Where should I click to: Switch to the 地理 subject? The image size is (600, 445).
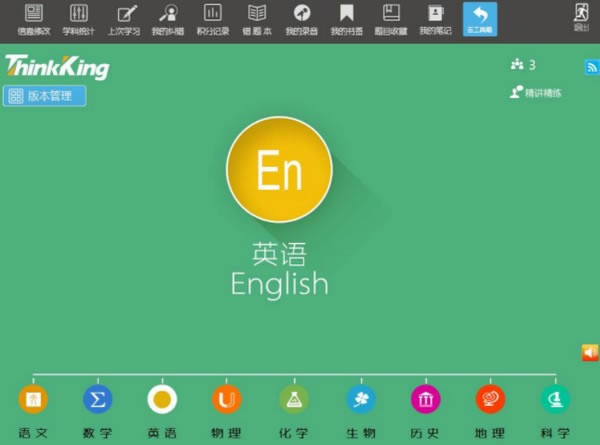tap(490, 400)
